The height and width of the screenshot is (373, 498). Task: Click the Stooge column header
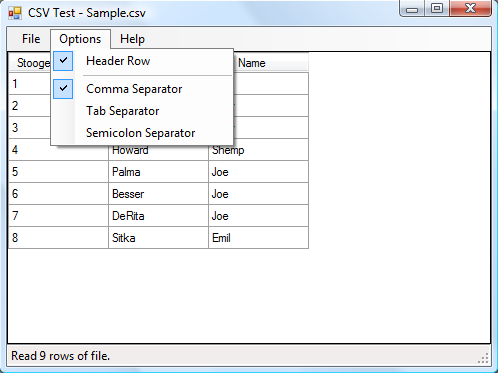point(29,63)
